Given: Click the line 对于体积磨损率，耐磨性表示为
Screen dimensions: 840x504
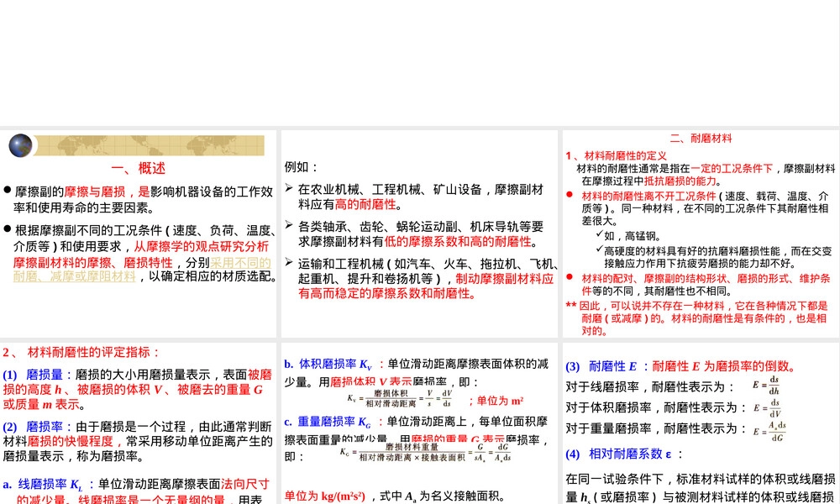Looking at the screenshot, I should pyautogui.click(x=656, y=408).
